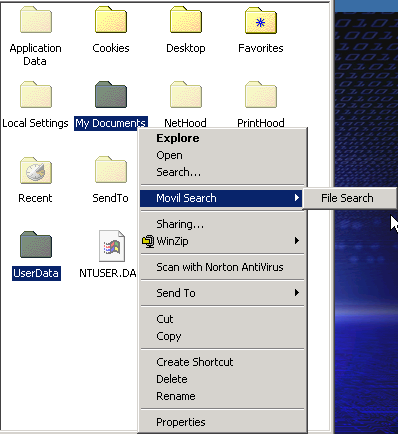
Task: Choose Delete from the context menu
Action: coord(222,379)
